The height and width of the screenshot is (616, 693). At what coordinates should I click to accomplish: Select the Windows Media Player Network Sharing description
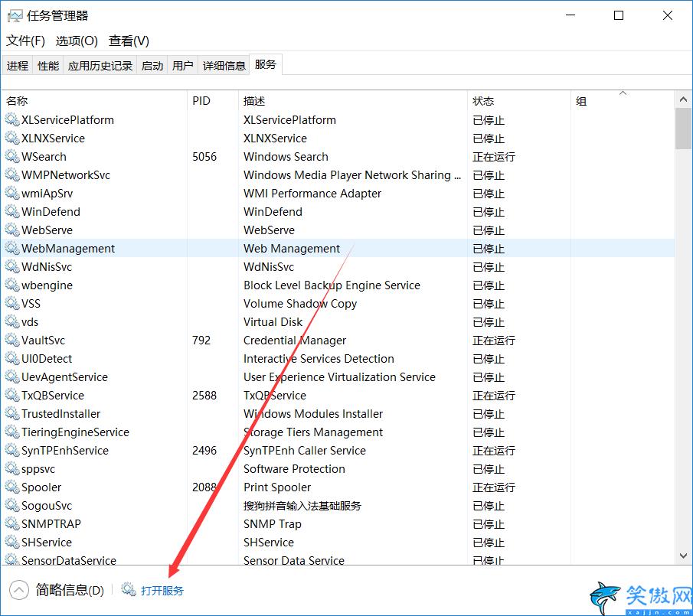352,175
